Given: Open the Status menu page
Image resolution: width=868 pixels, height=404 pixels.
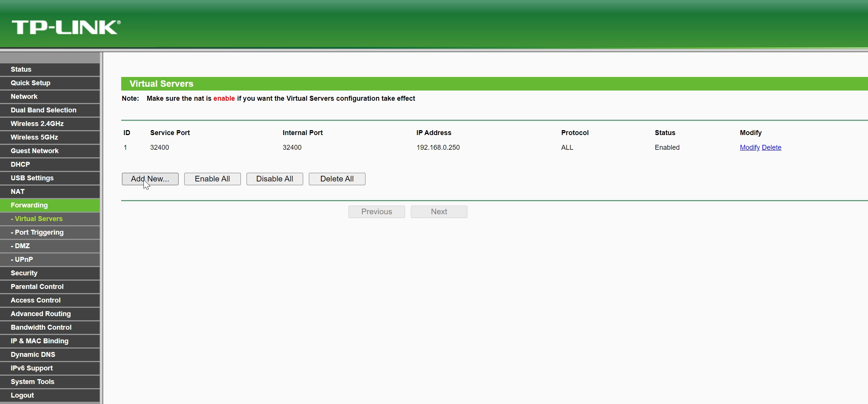Looking at the screenshot, I should (x=50, y=69).
